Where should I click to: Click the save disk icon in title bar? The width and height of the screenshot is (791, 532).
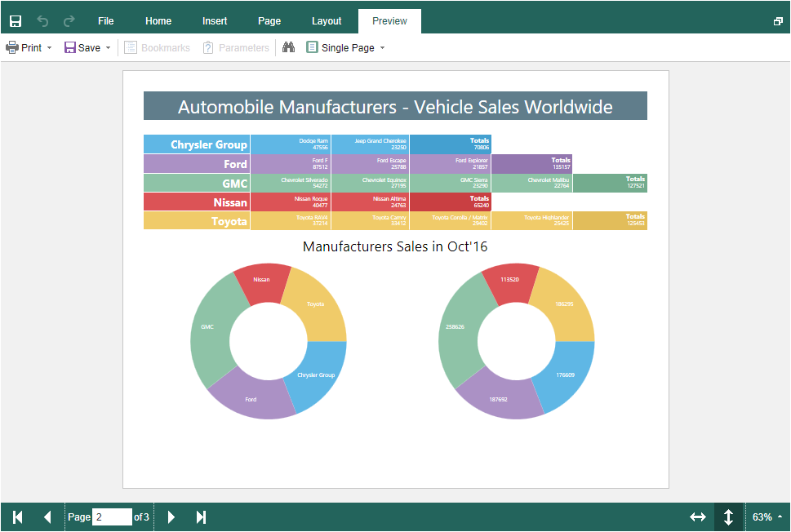pos(16,20)
